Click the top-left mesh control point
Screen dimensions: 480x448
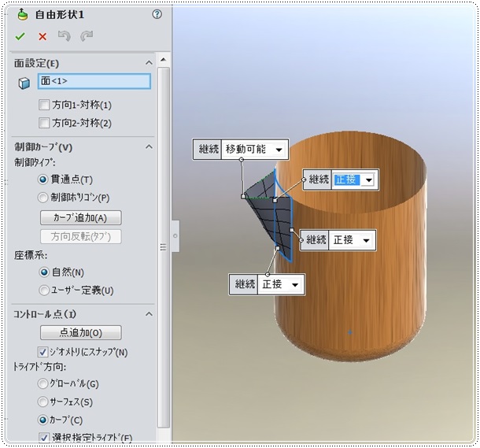coord(243,196)
